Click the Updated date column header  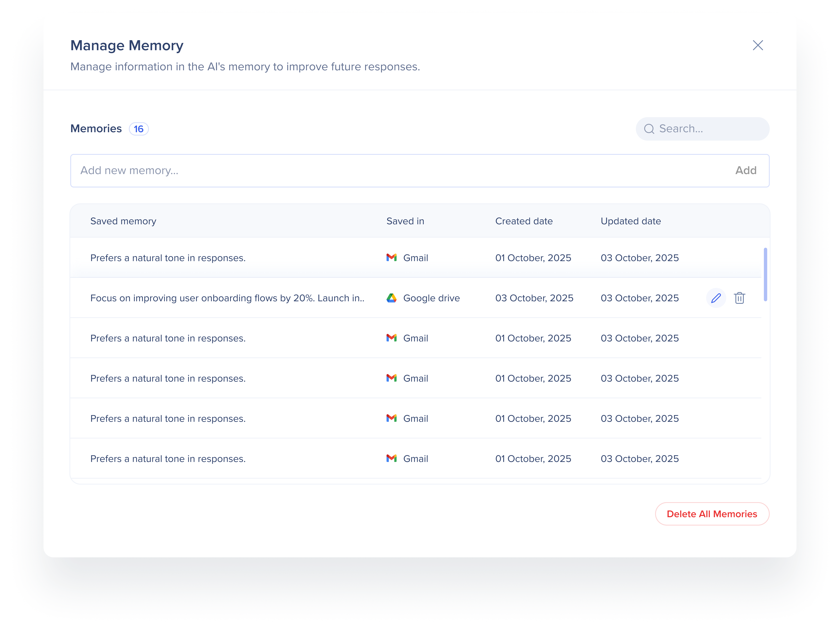[631, 221]
